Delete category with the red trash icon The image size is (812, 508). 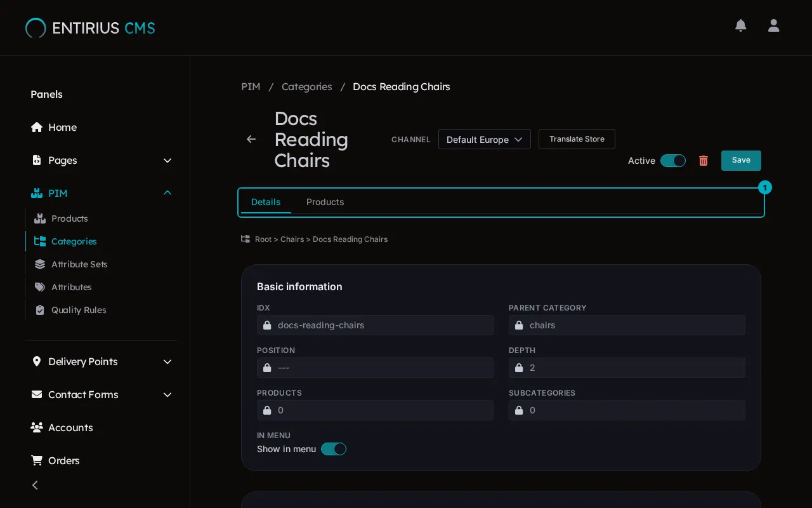704,161
